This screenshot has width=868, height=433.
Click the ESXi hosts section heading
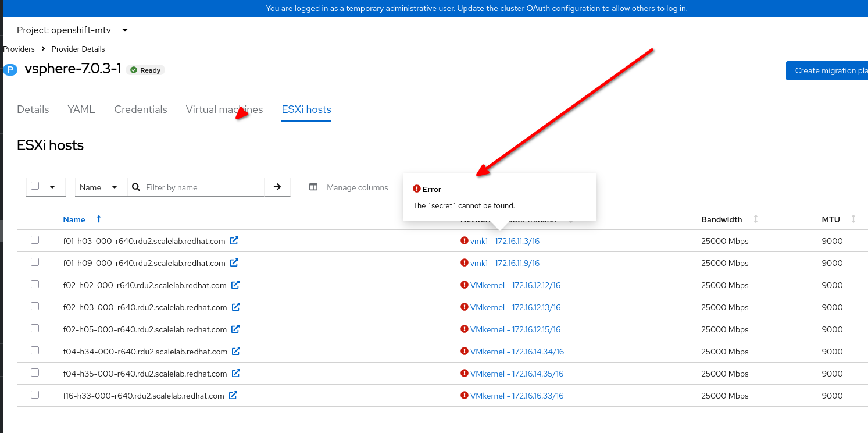point(51,145)
